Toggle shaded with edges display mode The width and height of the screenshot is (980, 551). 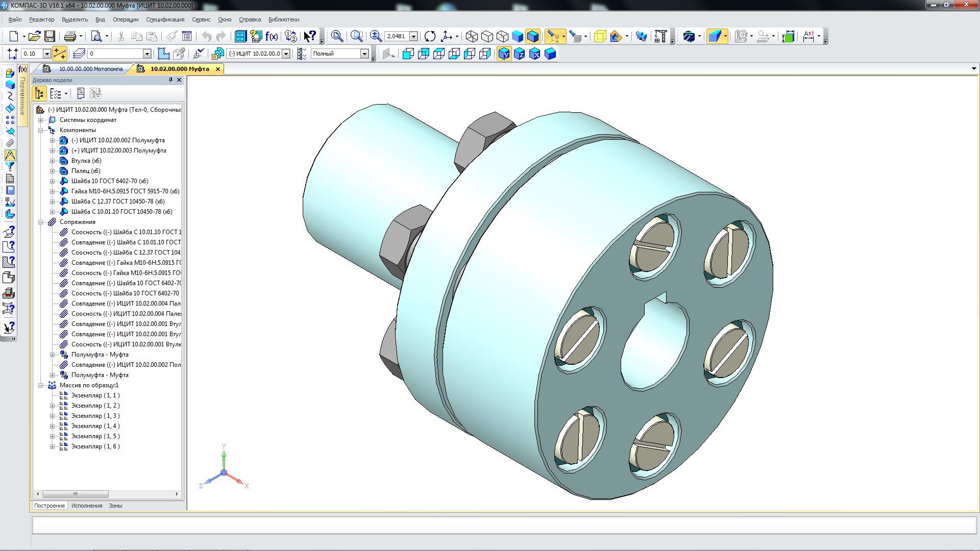point(532,36)
